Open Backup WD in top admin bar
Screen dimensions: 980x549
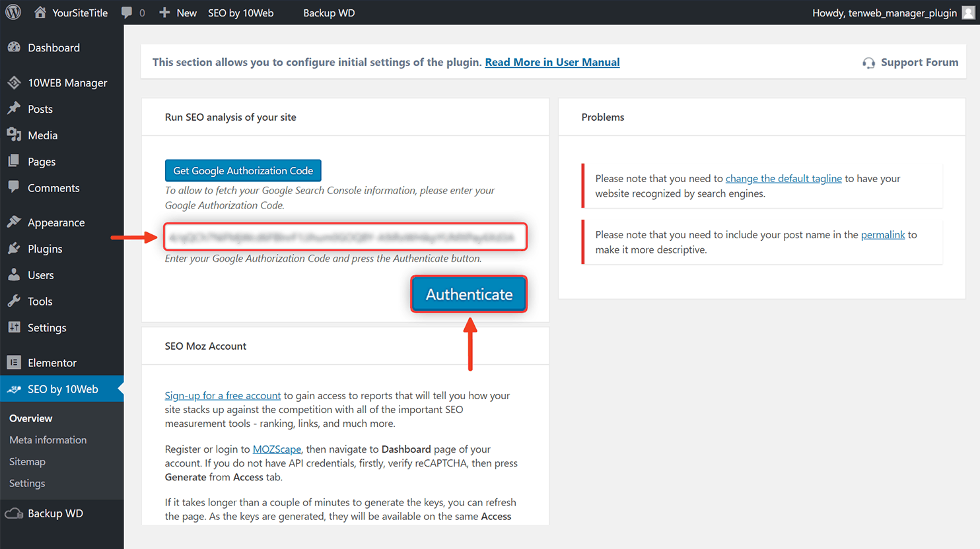pyautogui.click(x=329, y=13)
